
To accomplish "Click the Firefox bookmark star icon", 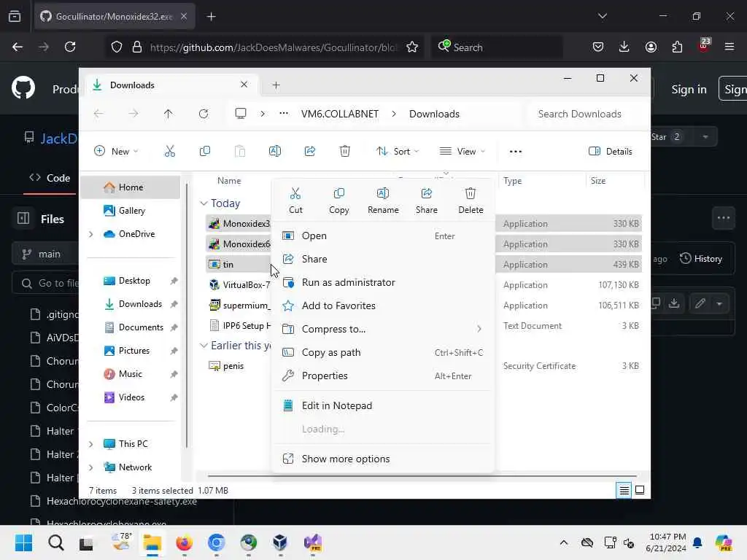I will [412, 47].
